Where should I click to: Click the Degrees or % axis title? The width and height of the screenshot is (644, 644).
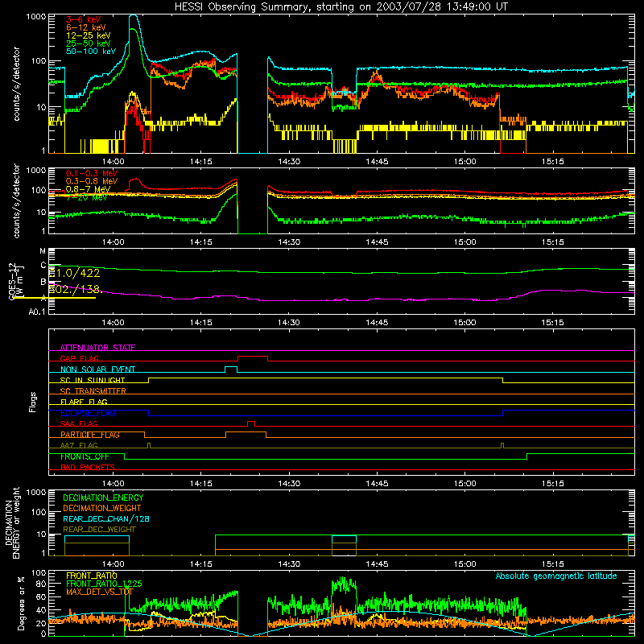tap(21, 603)
